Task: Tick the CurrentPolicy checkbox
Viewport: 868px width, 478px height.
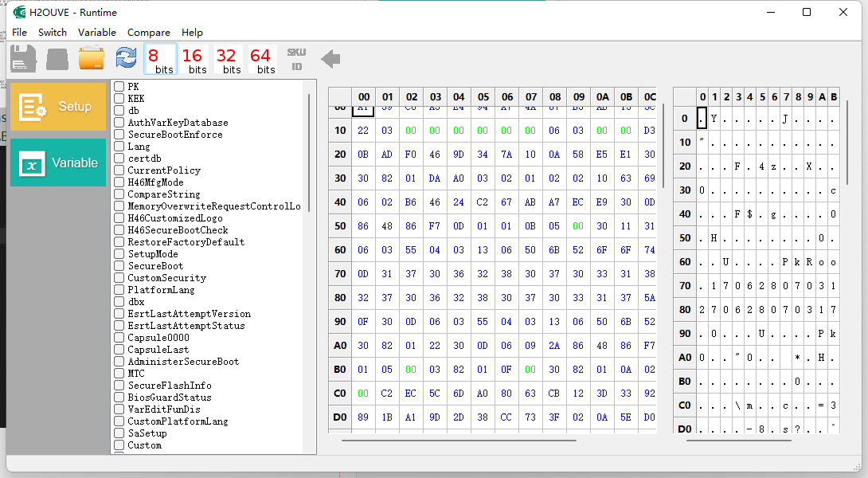Action: click(x=119, y=170)
